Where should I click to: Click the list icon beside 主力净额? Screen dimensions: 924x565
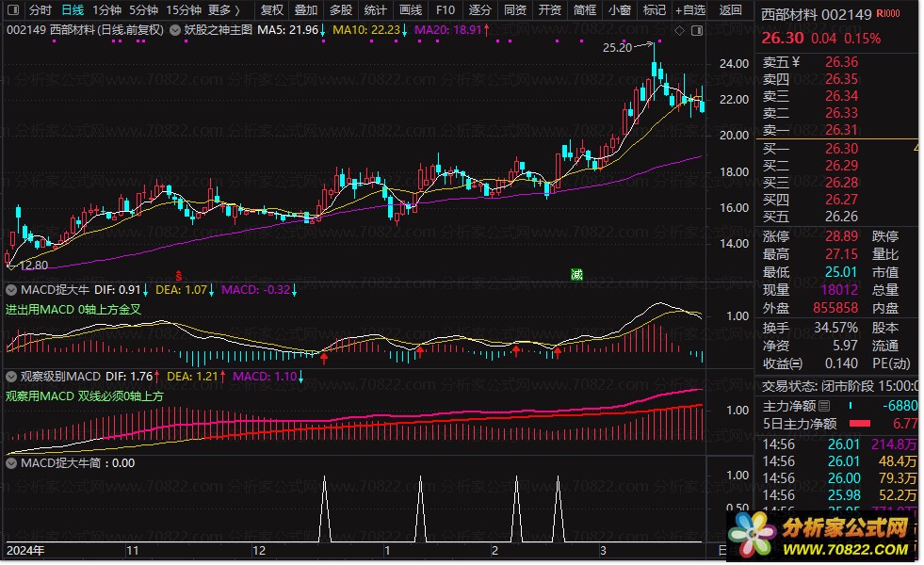click(x=824, y=406)
